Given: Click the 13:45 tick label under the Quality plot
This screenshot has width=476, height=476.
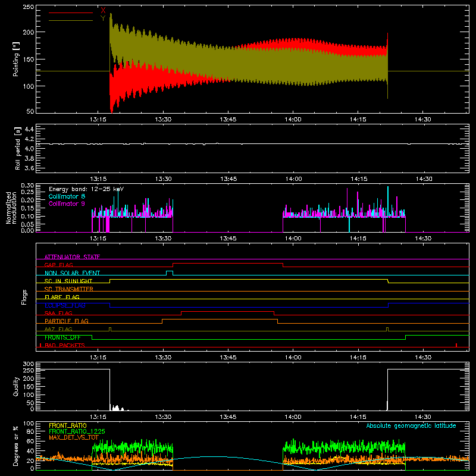Looking at the screenshot, I should (228, 417).
